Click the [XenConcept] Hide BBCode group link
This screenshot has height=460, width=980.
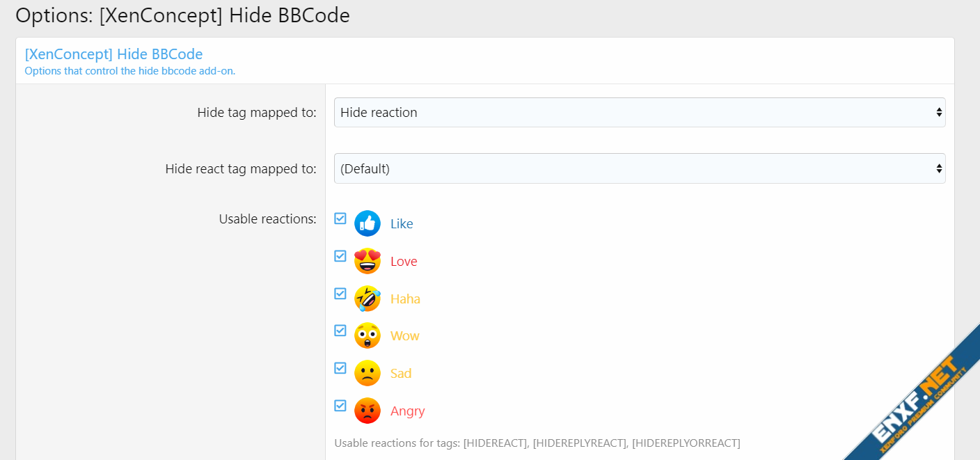[x=113, y=54]
